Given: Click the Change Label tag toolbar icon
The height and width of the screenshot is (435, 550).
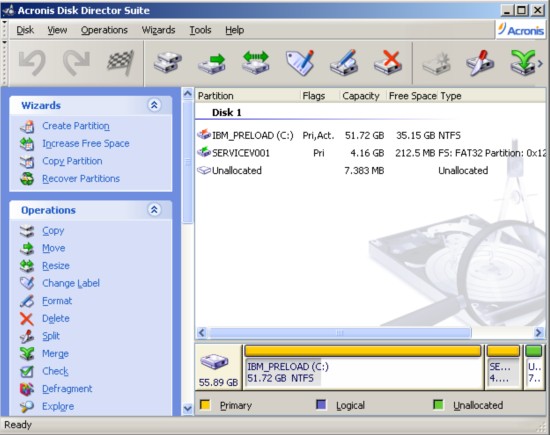Looking at the screenshot, I should [x=300, y=62].
